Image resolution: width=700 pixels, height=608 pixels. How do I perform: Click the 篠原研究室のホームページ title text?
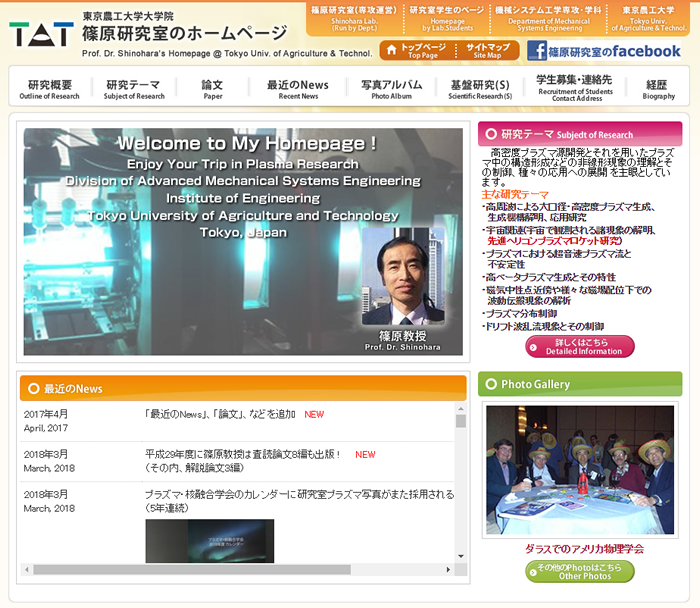[184, 33]
